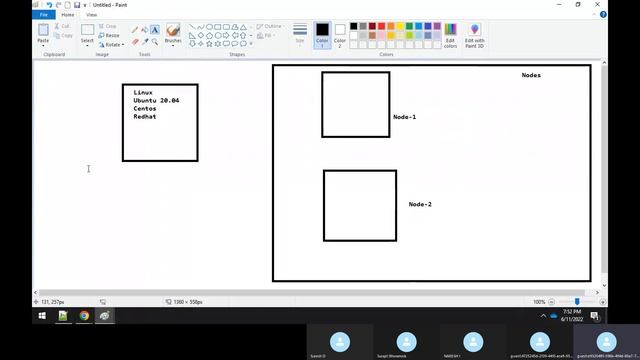Choose the Oval shape

tap(209, 27)
